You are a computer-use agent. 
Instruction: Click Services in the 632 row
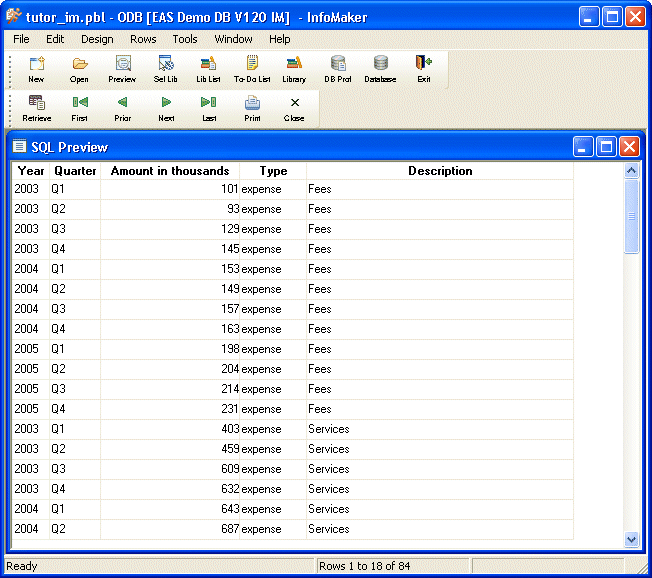328,489
